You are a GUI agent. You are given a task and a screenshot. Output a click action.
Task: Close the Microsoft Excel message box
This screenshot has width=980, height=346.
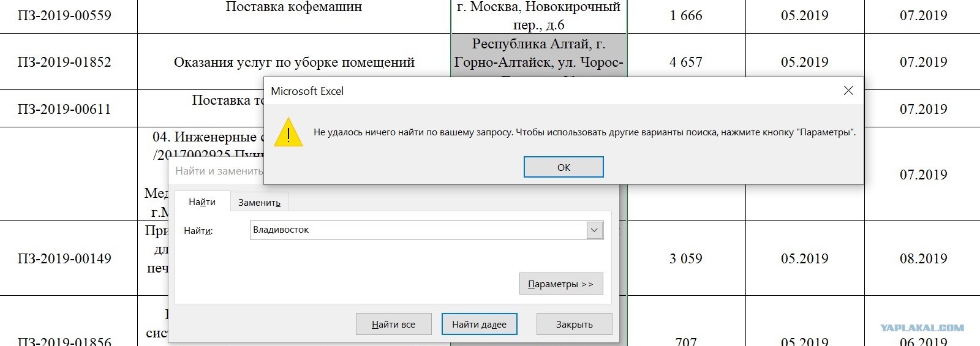click(x=848, y=91)
